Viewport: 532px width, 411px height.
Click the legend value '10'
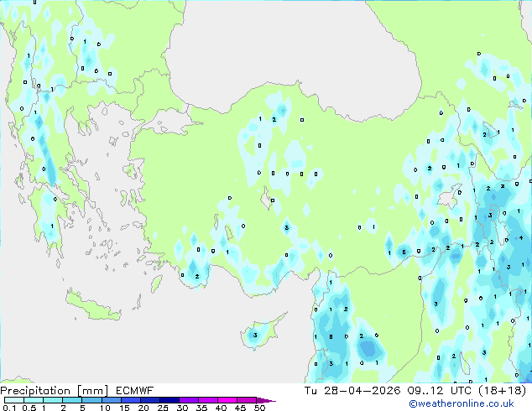pyautogui.click(x=105, y=408)
